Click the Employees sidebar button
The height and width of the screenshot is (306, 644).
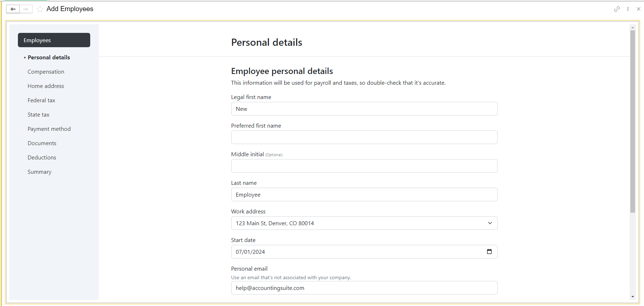[x=54, y=40]
